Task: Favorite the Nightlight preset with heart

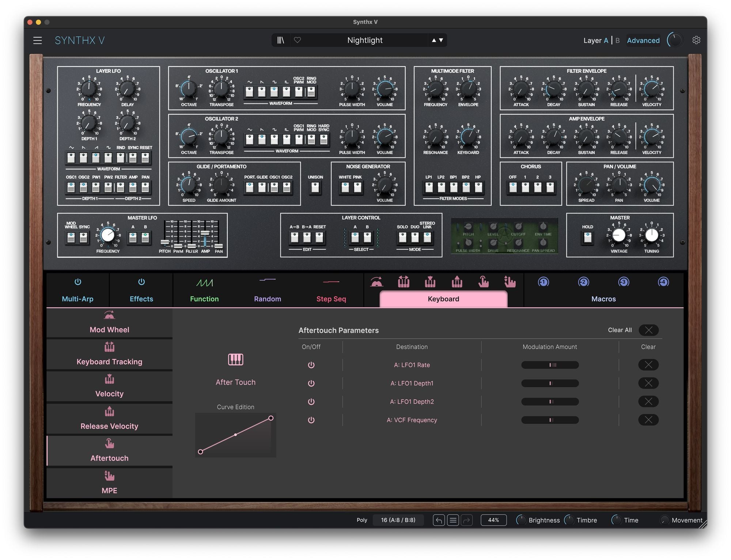Action: tap(298, 40)
